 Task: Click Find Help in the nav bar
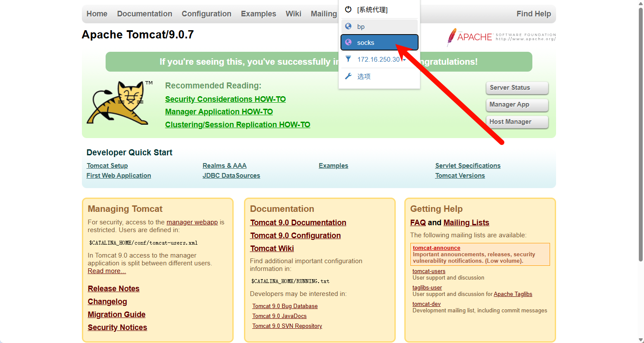tap(534, 14)
